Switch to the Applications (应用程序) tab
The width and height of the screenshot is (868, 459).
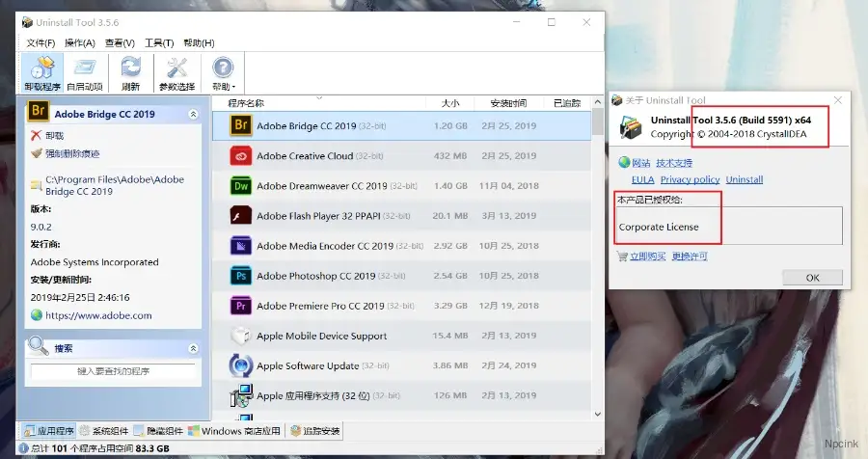click(49, 431)
